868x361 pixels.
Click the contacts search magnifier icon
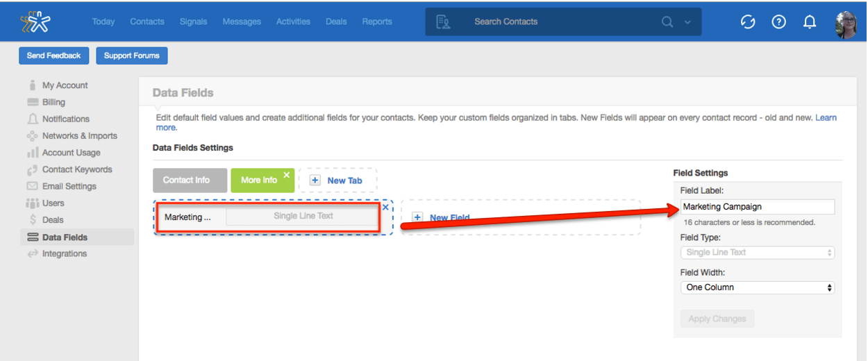pyautogui.click(x=667, y=22)
